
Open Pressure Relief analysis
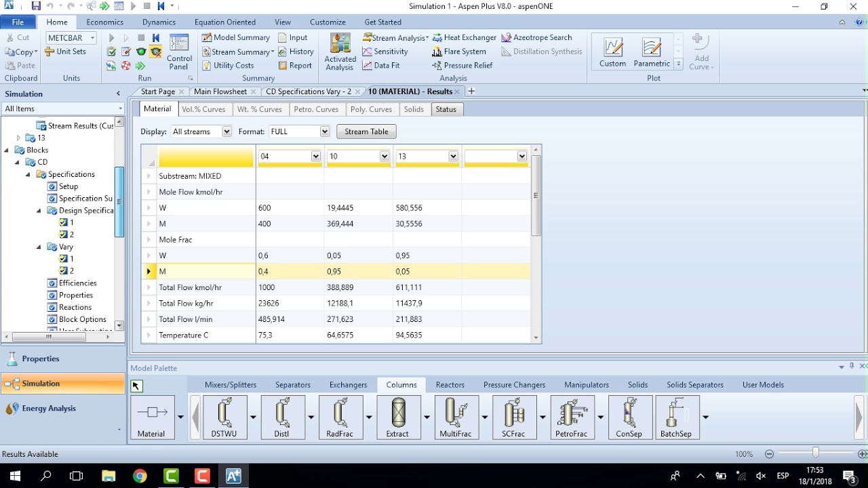(x=462, y=66)
